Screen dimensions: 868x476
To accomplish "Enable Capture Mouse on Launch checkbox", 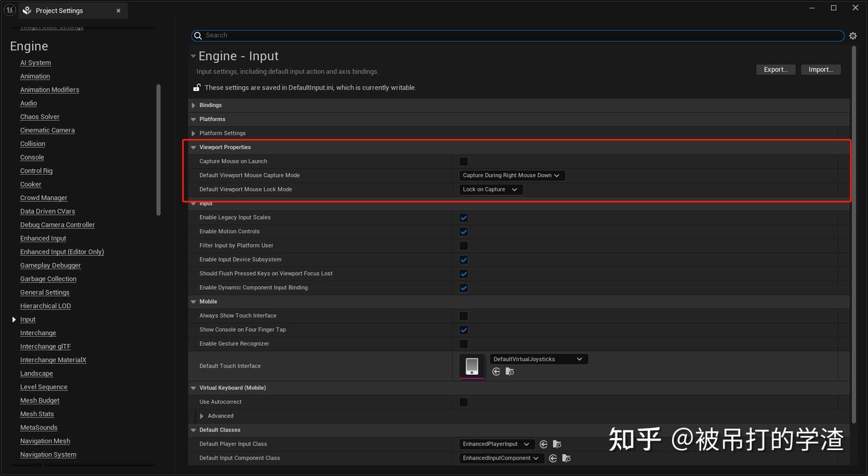I will click(464, 161).
